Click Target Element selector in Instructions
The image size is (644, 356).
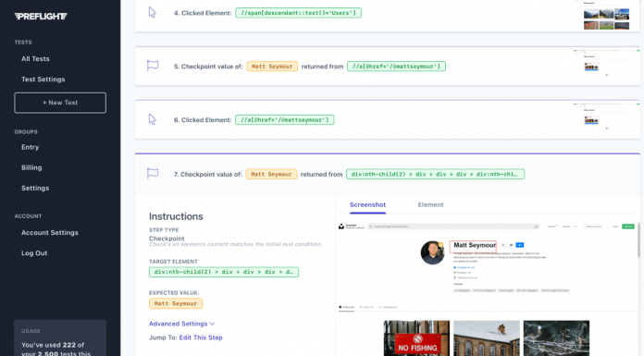tap(224, 272)
